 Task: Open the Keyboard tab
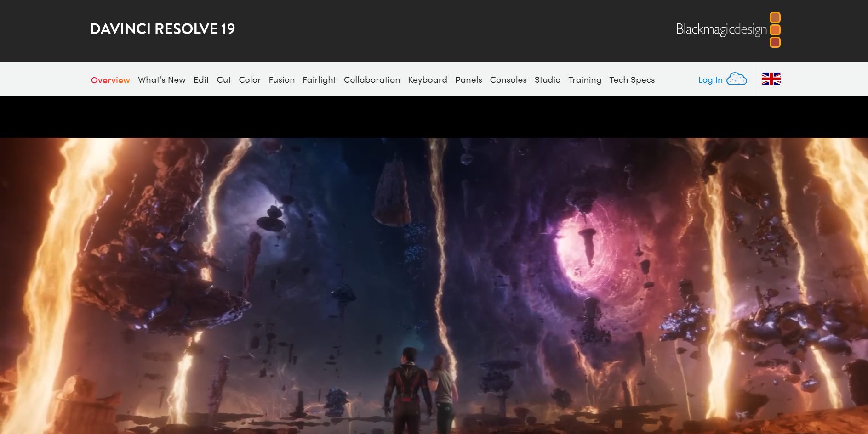click(x=428, y=80)
